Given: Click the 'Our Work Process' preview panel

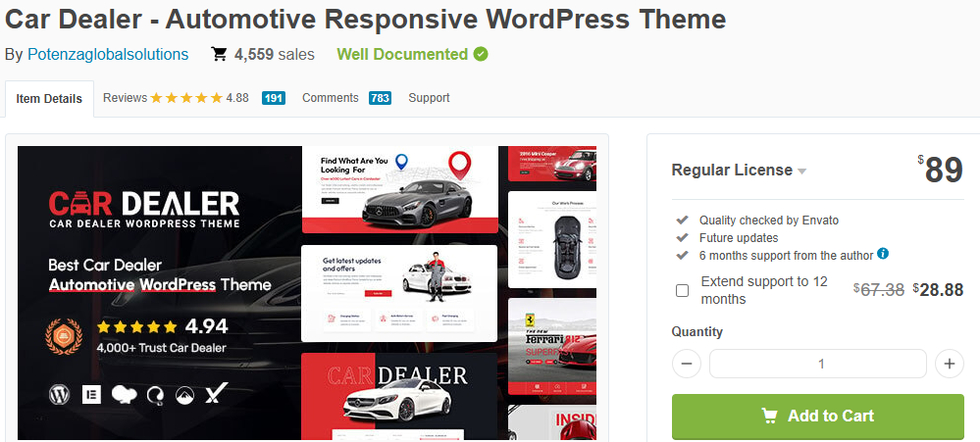Looking at the screenshot, I should click(552, 239).
